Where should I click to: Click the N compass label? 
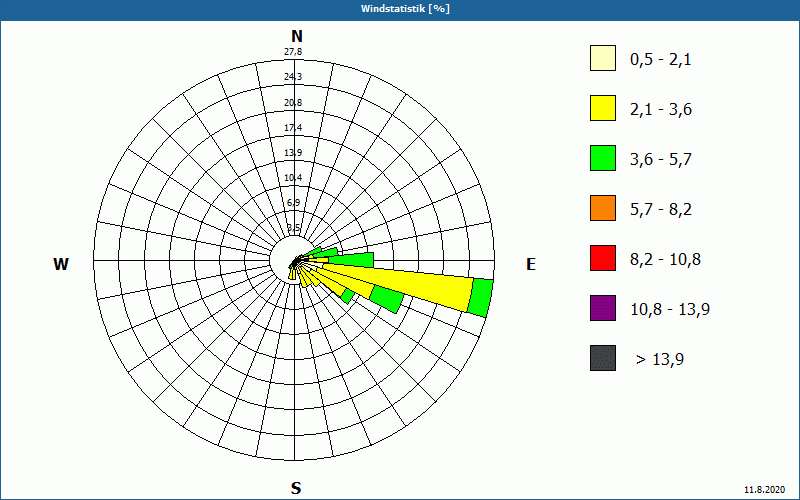click(296, 36)
